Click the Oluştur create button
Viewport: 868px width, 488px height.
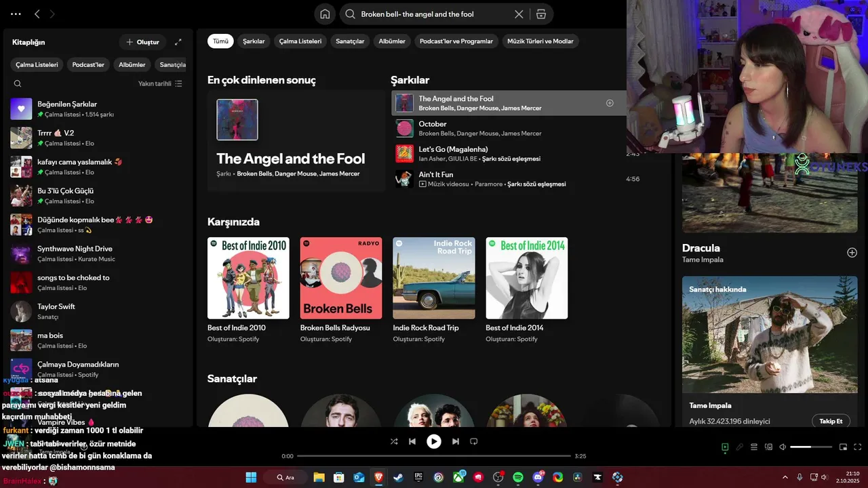coord(142,42)
